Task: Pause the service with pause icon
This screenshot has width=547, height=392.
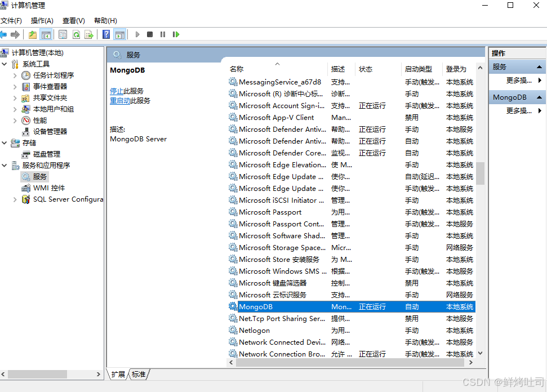Action: click(x=163, y=34)
